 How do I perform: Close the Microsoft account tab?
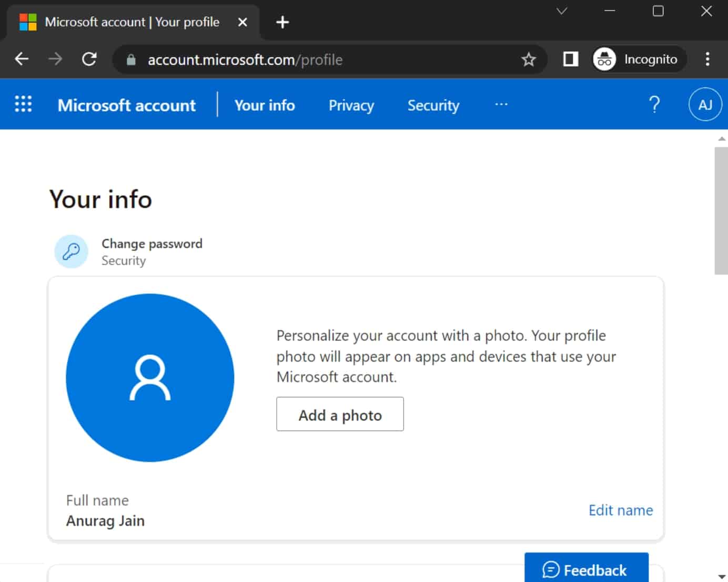click(x=242, y=22)
